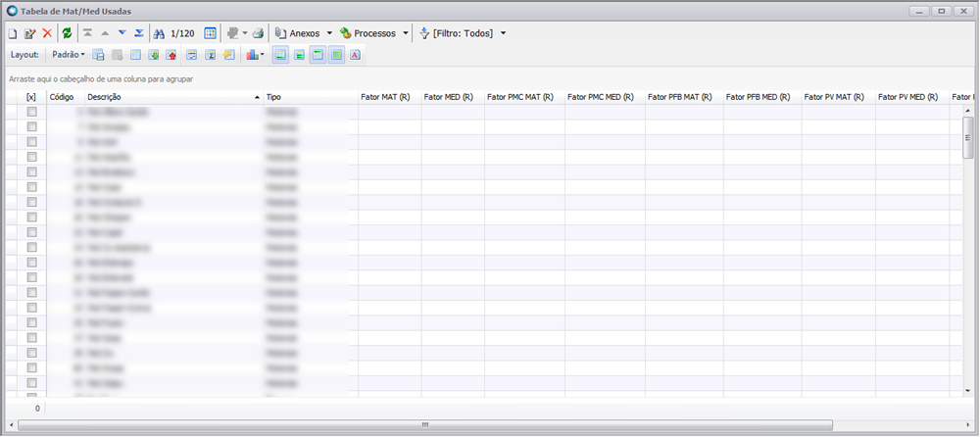This screenshot has width=980, height=437.
Task: Click the [x] select-all column header
Action: click(31, 97)
